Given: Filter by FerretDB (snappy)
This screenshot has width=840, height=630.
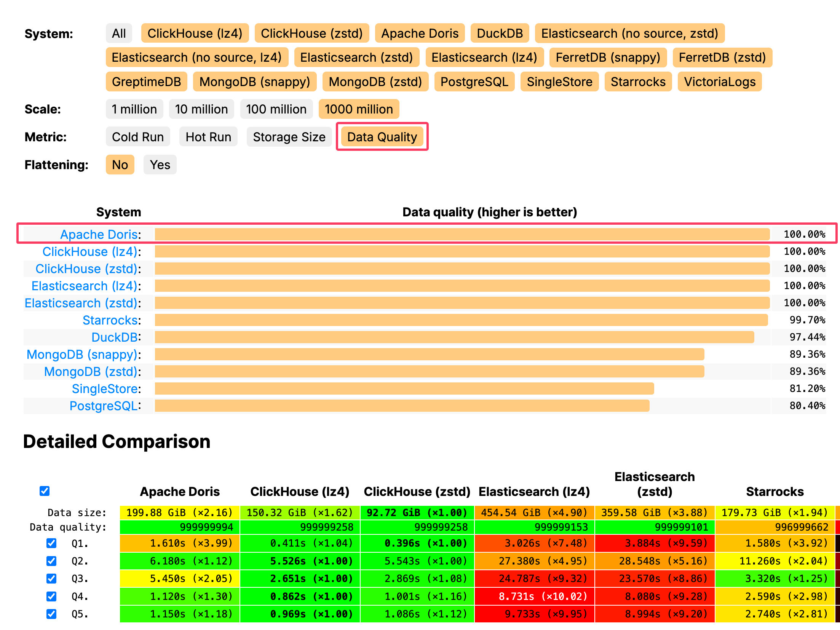Looking at the screenshot, I should [x=608, y=57].
